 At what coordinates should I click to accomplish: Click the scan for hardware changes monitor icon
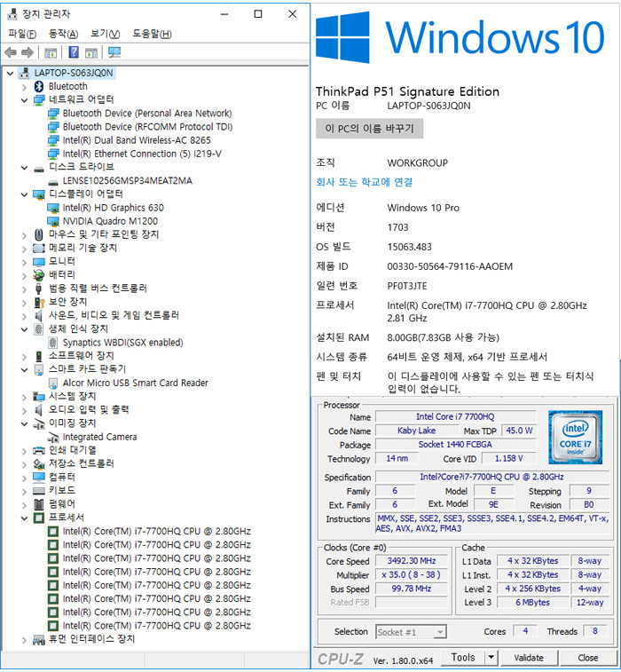(x=114, y=52)
